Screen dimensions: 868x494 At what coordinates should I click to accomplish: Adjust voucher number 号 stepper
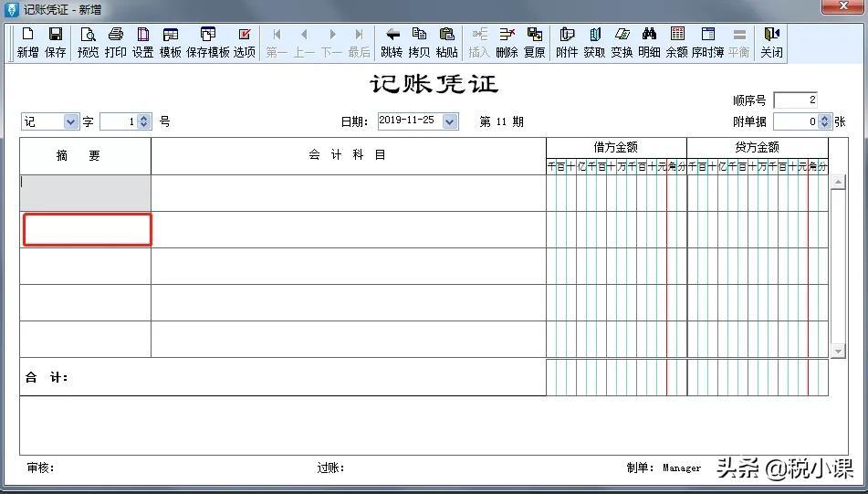point(144,121)
